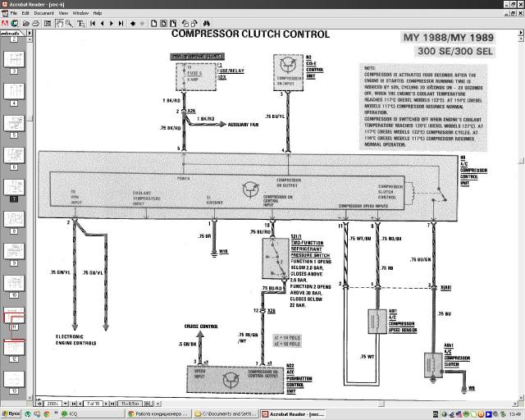Go to last page toolbar arrow

121,24
